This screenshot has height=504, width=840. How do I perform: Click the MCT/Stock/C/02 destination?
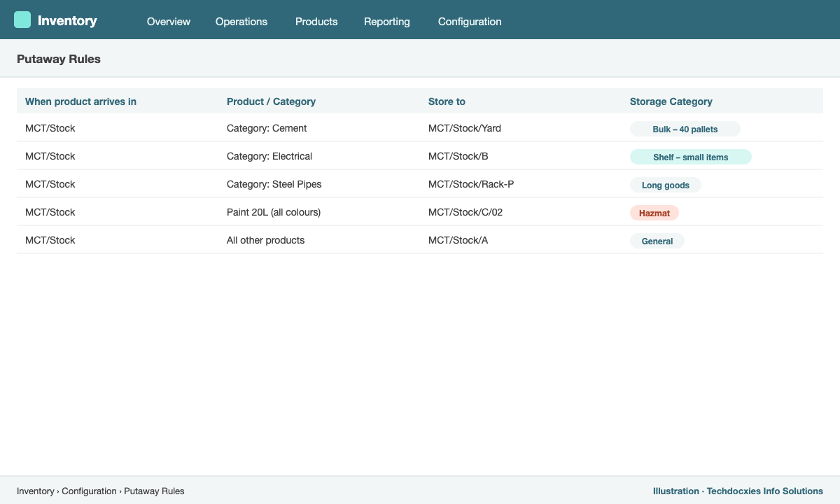coord(465,212)
